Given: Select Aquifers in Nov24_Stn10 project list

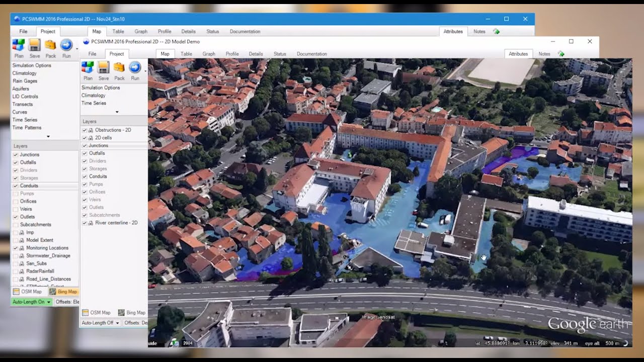Looking at the screenshot, I should (22, 88).
